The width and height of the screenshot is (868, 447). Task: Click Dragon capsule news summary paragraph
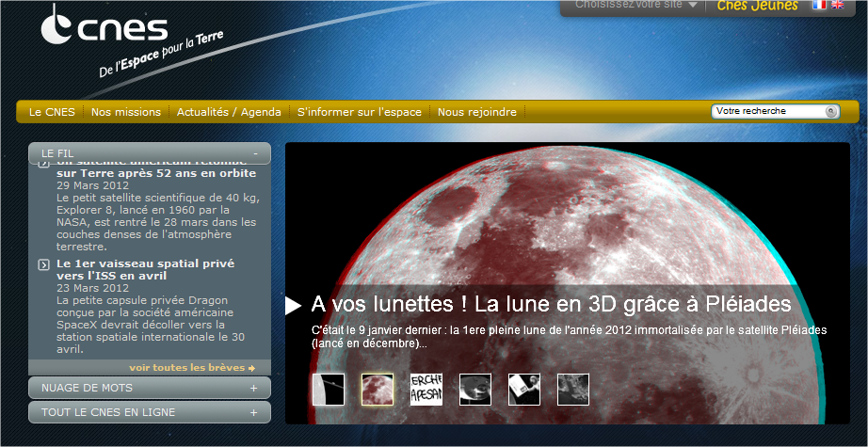[151, 325]
